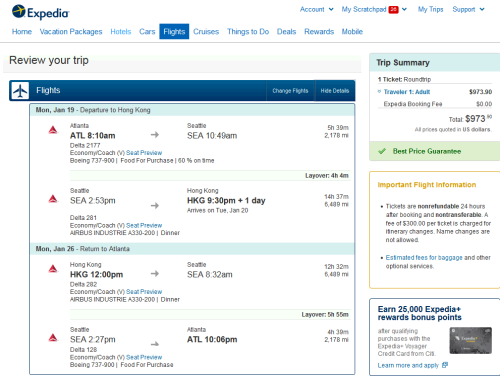Image resolution: width=500 pixels, height=377 pixels.
Task: Click Delta logo beside HKG 12:00pm flight
Action: pyautogui.click(x=53, y=268)
